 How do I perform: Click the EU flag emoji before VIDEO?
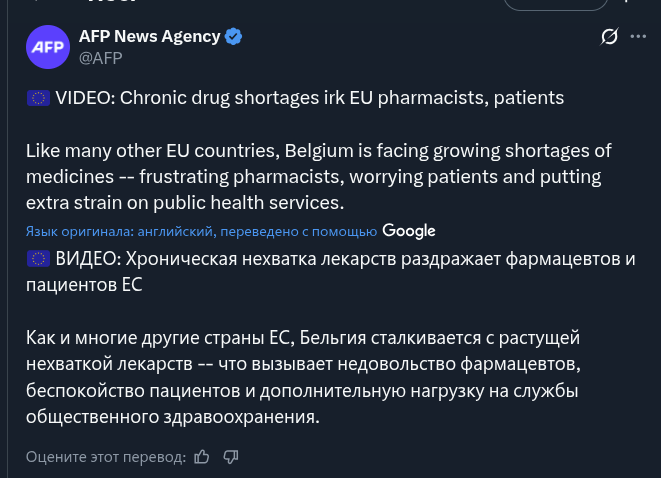point(38,98)
